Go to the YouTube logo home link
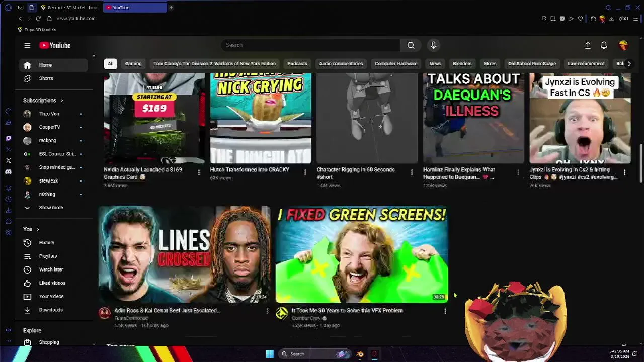 pyautogui.click(x=55, y=45)
